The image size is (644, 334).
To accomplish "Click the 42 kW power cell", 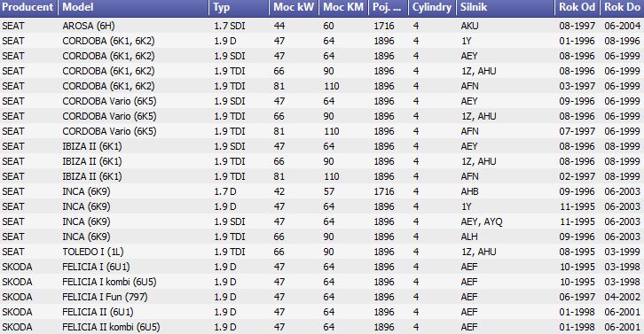I will [x=279, y=191].
